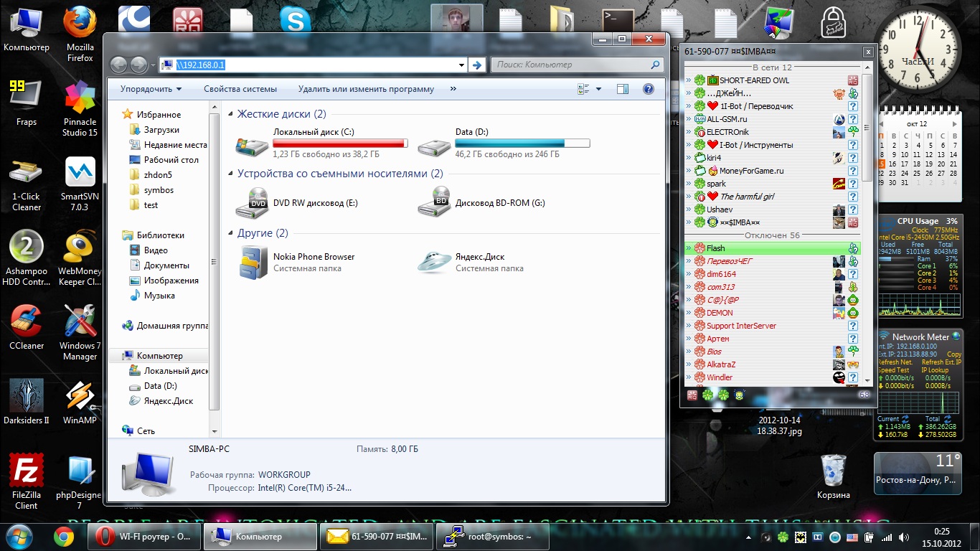Open the CCleaner desktop shortcut

pyautogui.click(x=27, y=323)
